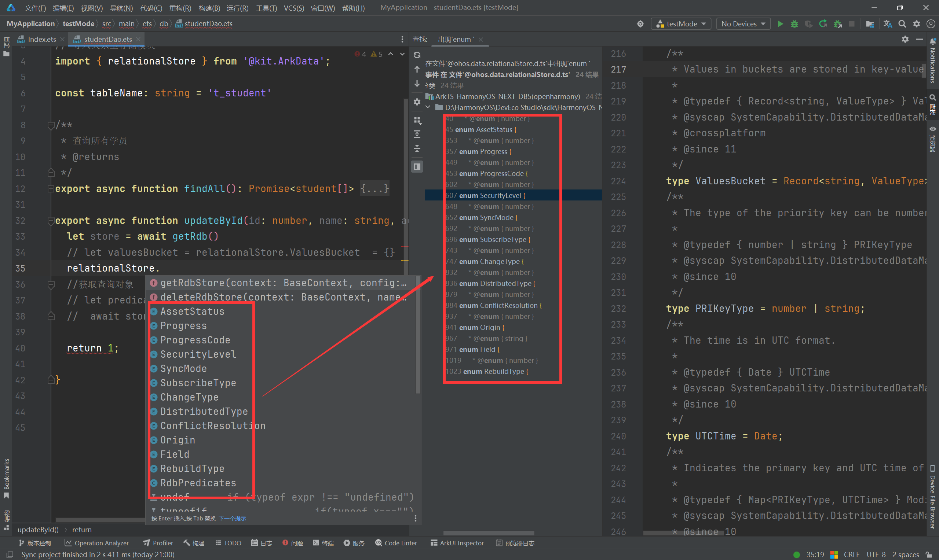939x560 pixels.
Task: Open find settings gear in the Find panel sidebar
Action: (x=417, y=102)
